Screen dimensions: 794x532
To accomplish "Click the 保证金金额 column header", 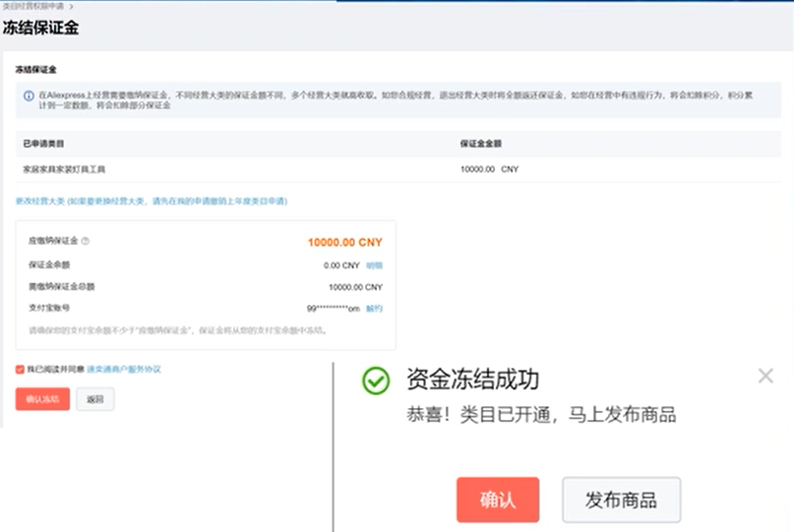I will click(480, 144).
